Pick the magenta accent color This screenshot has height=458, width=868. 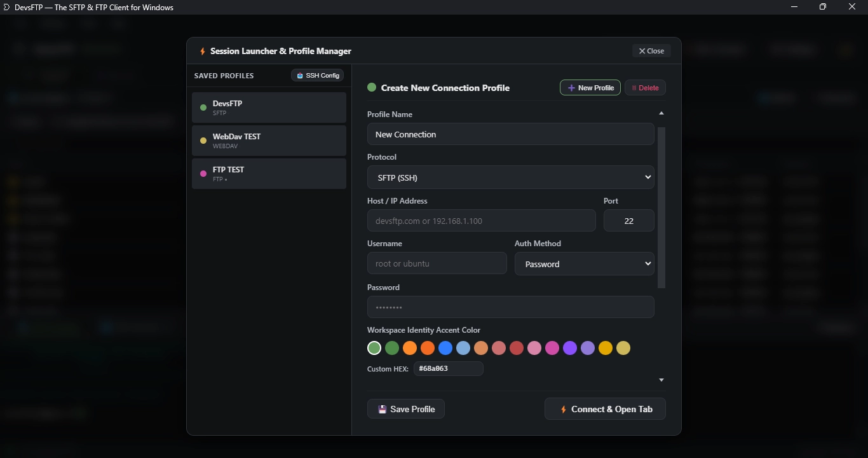(552, 348)
